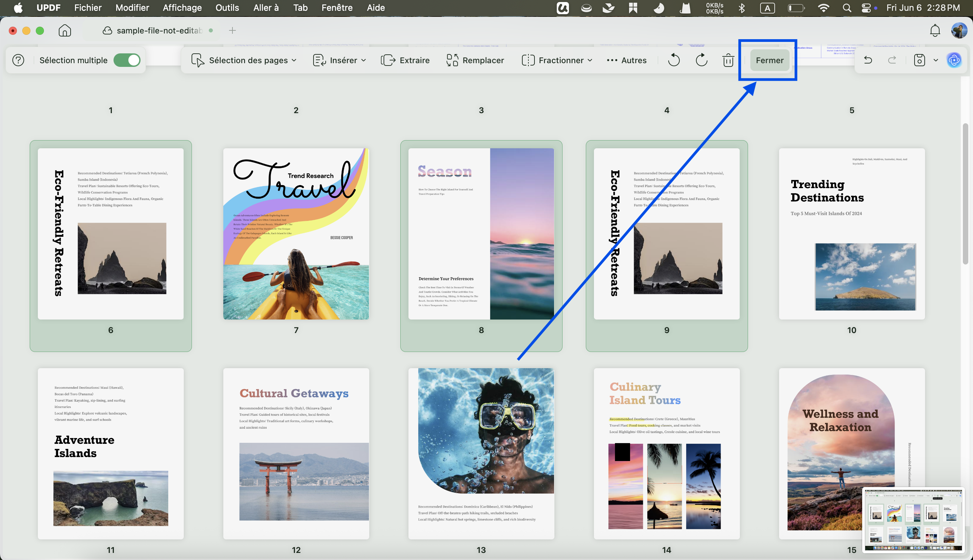Select the Travel cover page 7

click(x=296, y=234)
